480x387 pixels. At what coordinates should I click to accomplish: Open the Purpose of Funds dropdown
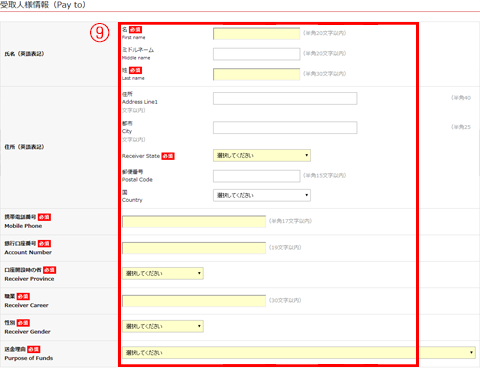299,353
